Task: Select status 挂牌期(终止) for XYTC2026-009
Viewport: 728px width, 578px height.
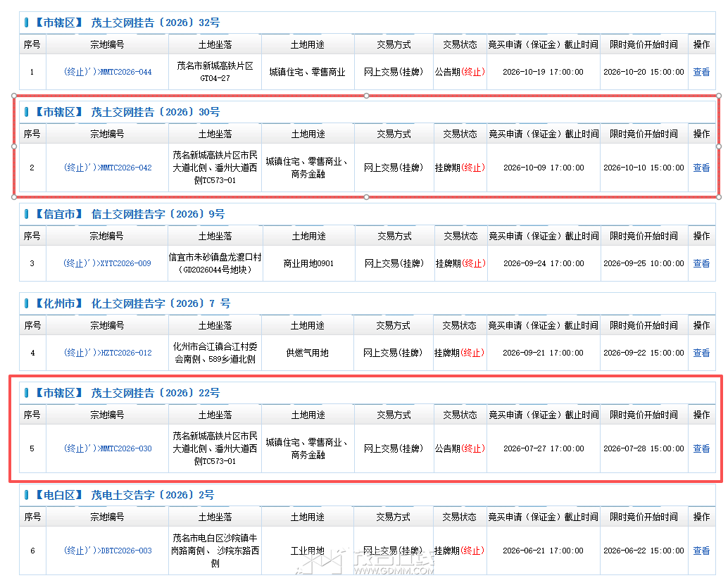Action: click(x=460, y=263)
